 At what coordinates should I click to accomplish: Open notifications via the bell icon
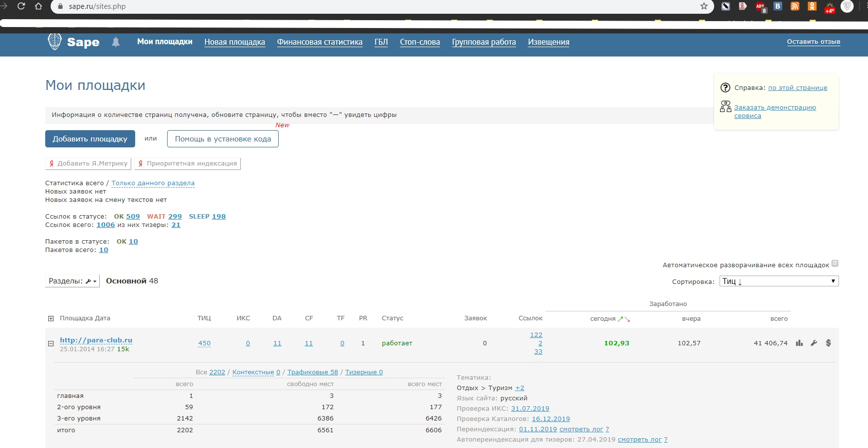coord(116,42)
